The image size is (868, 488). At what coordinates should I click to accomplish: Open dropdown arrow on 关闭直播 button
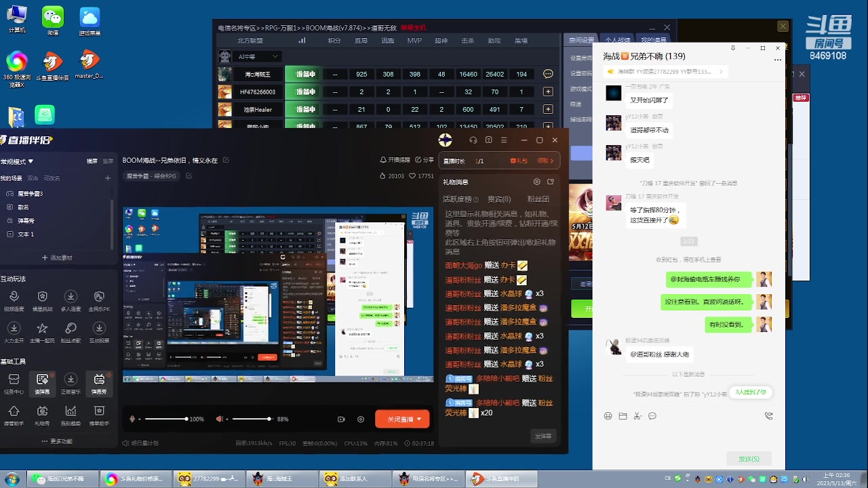coord(420,420)
